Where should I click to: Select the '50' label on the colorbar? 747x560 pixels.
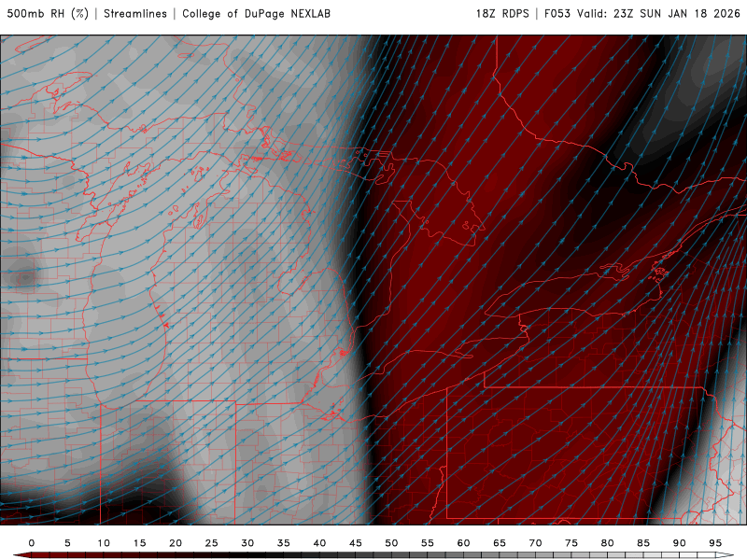click(x=391, y=543)
